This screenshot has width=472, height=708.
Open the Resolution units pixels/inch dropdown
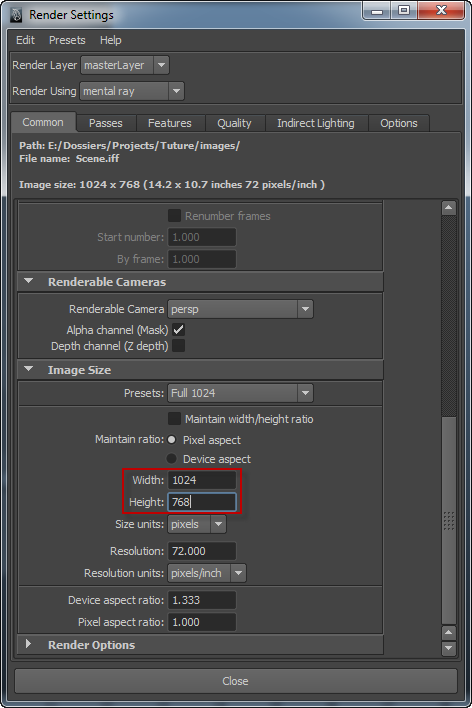coord(207,573)
